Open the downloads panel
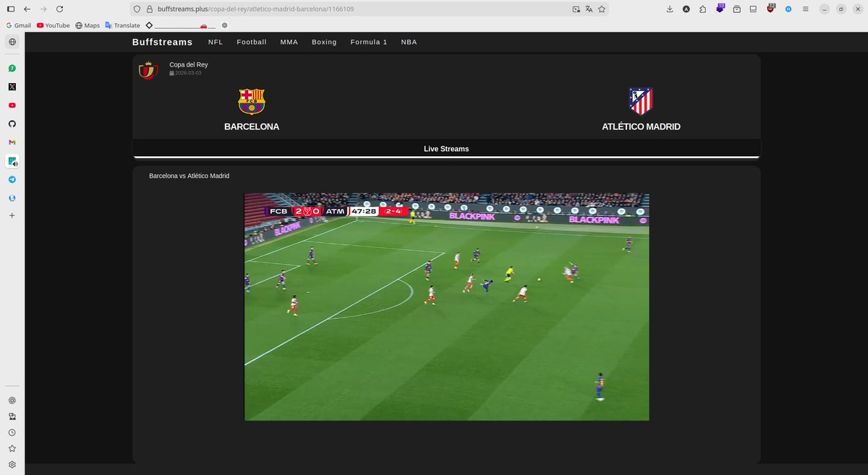Screen dimensions: 868x475 [x=670, y=9]
